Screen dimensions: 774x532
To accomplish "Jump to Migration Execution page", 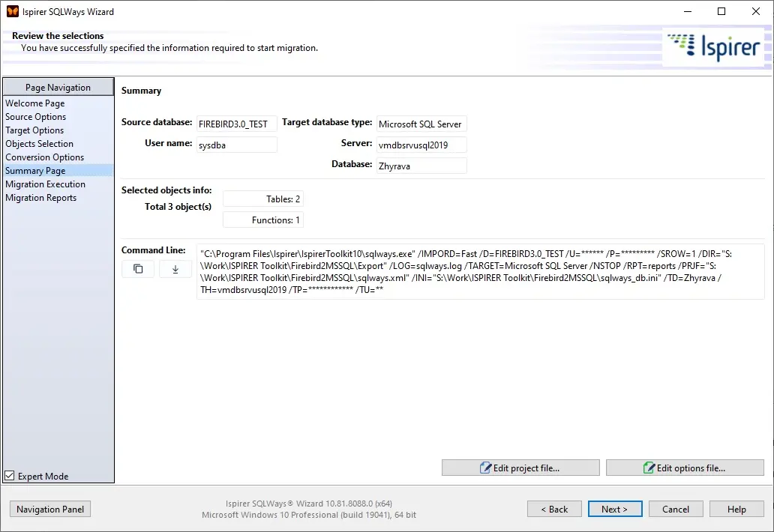I will pos(45,184).
